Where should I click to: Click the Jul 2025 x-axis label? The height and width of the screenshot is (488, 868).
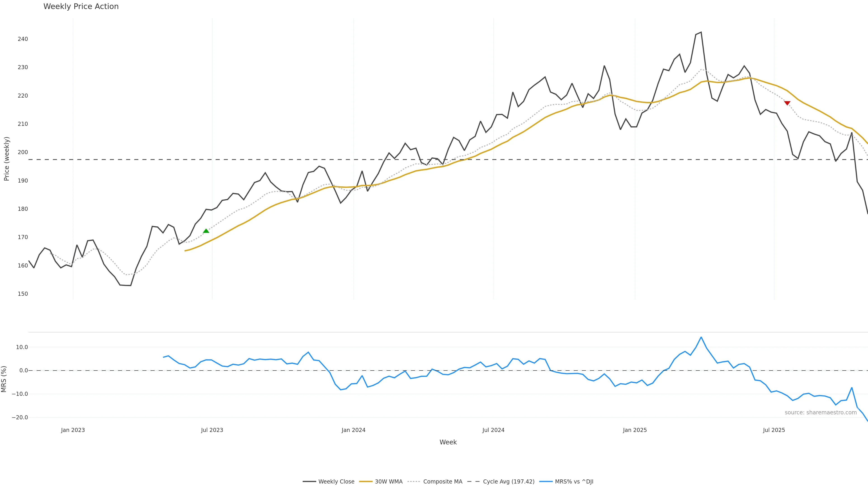[x=774, y=430]
